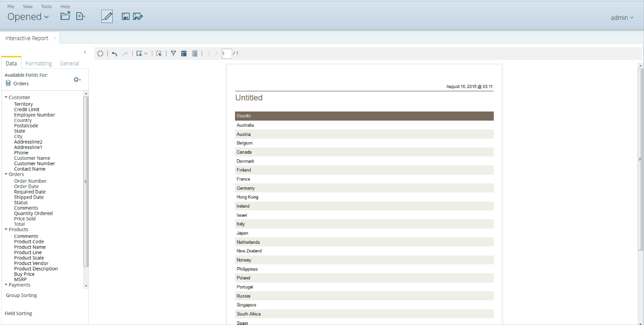This screenshot has height=325, width=644.
Task: Click the Germany row in report
Action: 364,188
